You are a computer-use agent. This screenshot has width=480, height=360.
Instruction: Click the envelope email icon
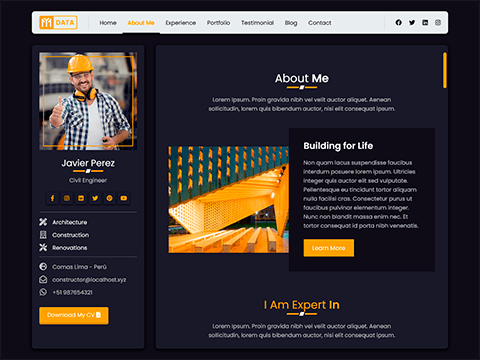coord(43,279)
